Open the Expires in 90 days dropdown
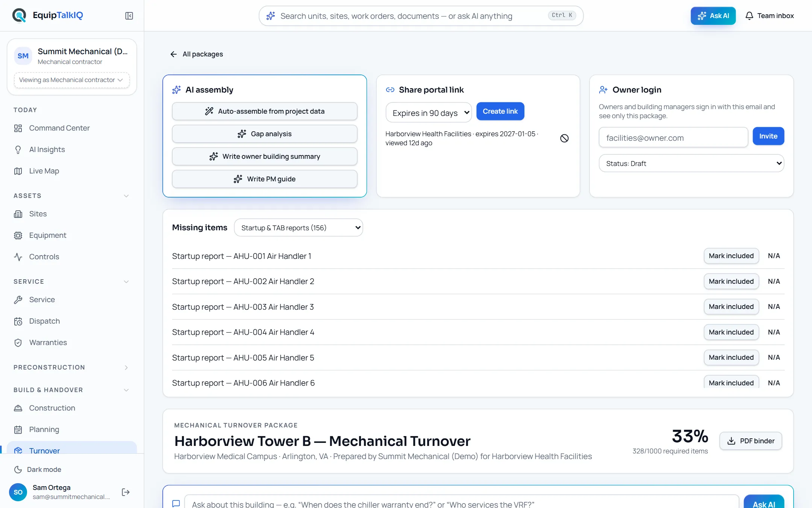812x508 pixels. point(429,113)
